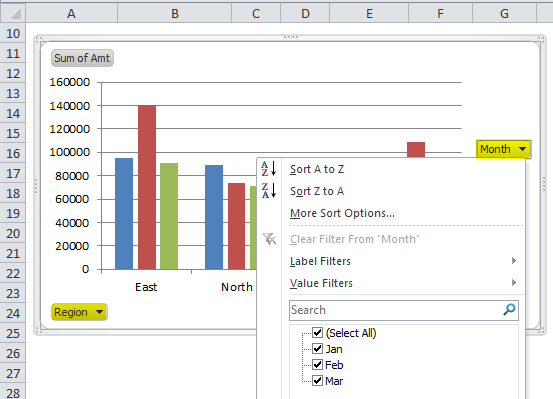
Task: Select the blue East bar
Action: pyautogui.click(x=124, y=214)
